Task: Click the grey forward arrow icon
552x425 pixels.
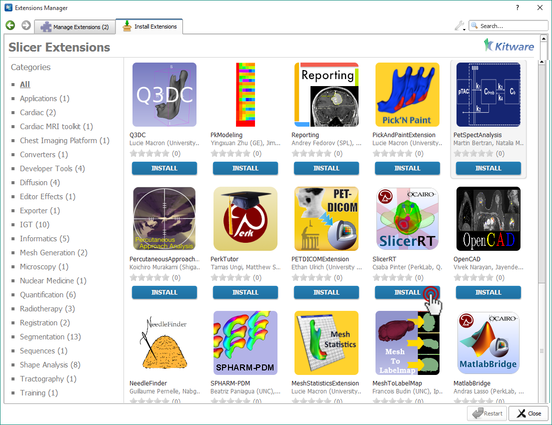Action: point(26,25)
